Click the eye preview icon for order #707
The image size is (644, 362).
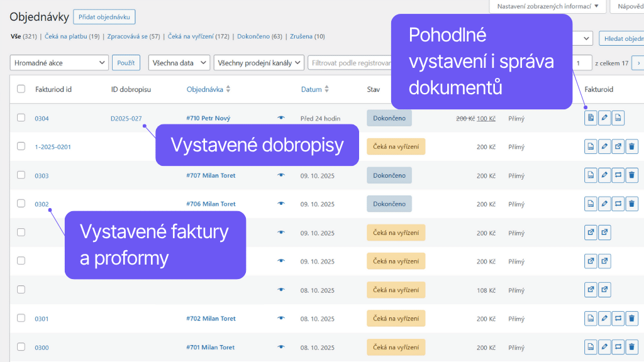click(281, 175)
